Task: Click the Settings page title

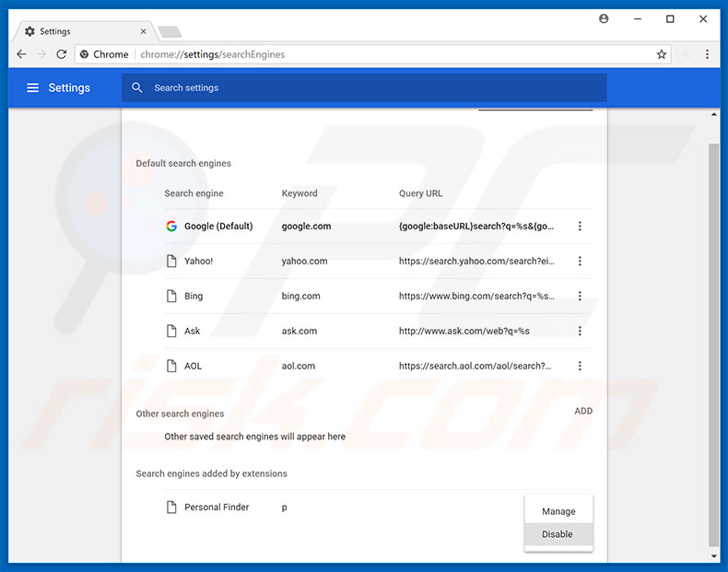Action: pyautogui.click(x=69, y=88)
